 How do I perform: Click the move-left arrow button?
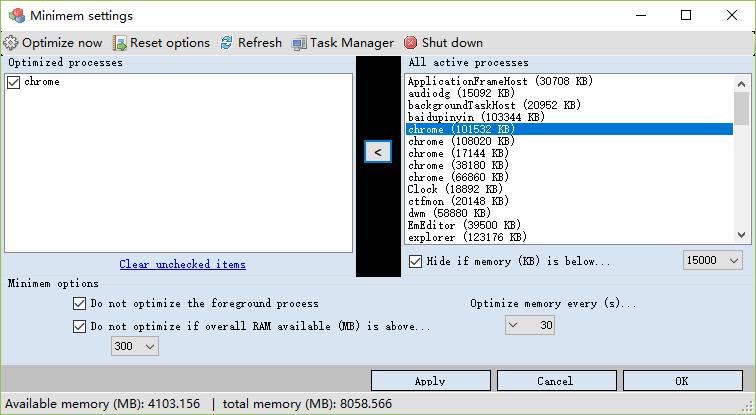coord(377,151)
